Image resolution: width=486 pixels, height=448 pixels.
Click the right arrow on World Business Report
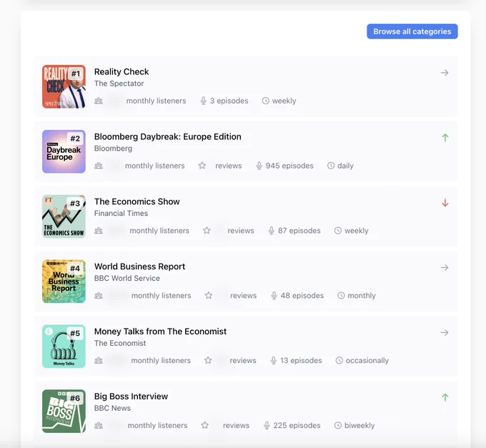[x=445, y=267]
